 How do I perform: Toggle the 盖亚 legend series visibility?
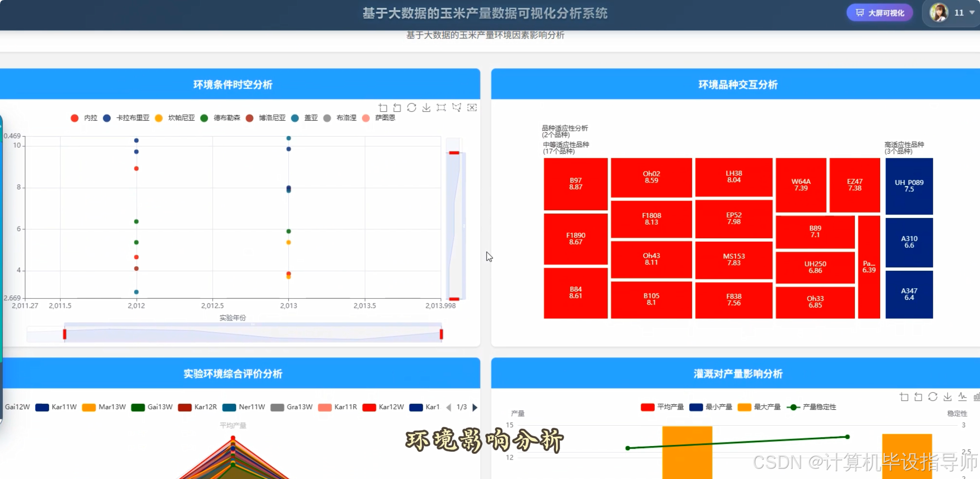pos(306,118)
